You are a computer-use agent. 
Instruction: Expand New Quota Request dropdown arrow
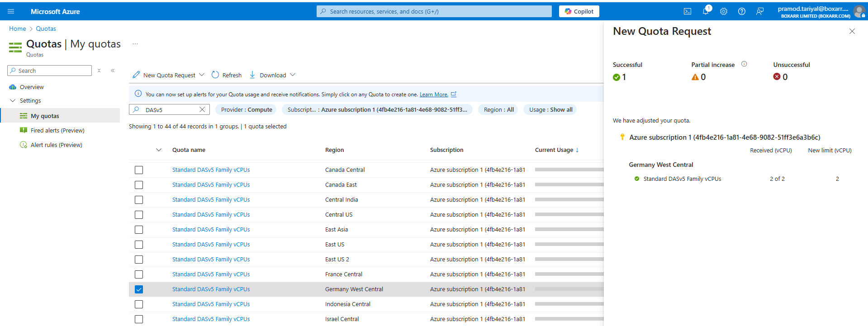[202, 75]
